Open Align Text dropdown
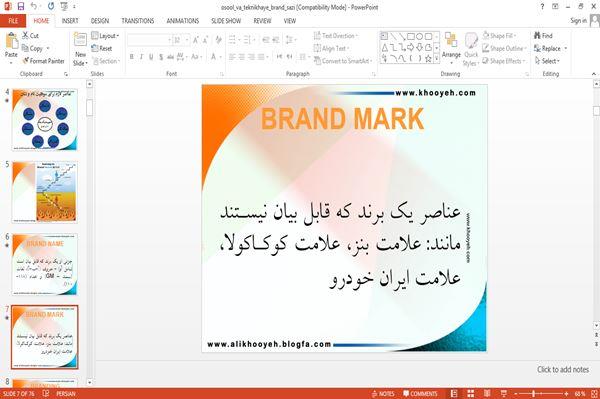This screenshot has height=399, width=600. [331, 48]
